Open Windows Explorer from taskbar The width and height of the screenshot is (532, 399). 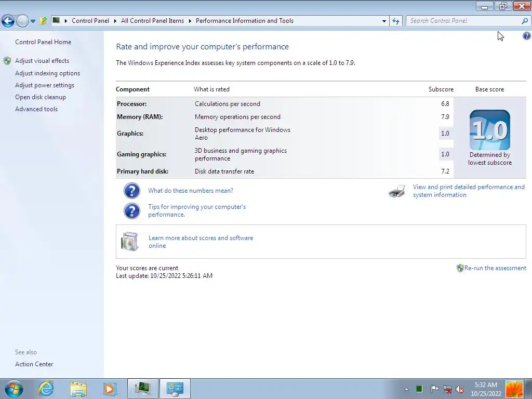pos(78,389)
